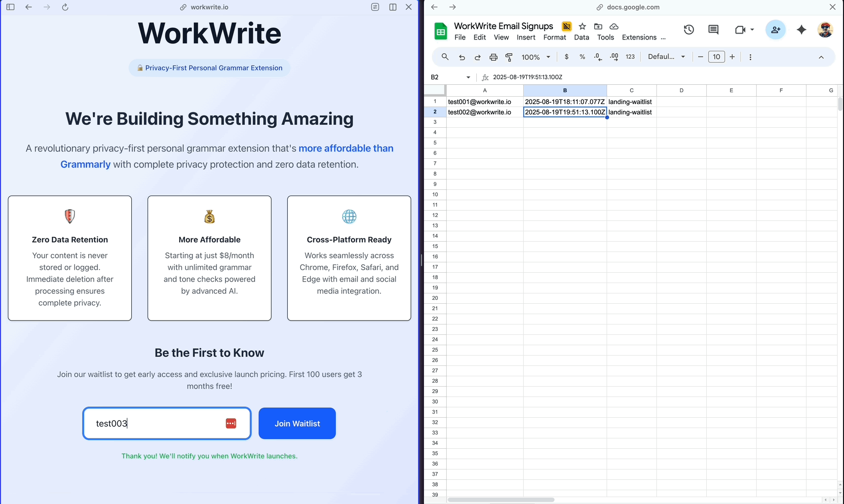Screen dimensions: 844x504
Task: Start a video call from Sheets toolbar
Action: [740, 30]
